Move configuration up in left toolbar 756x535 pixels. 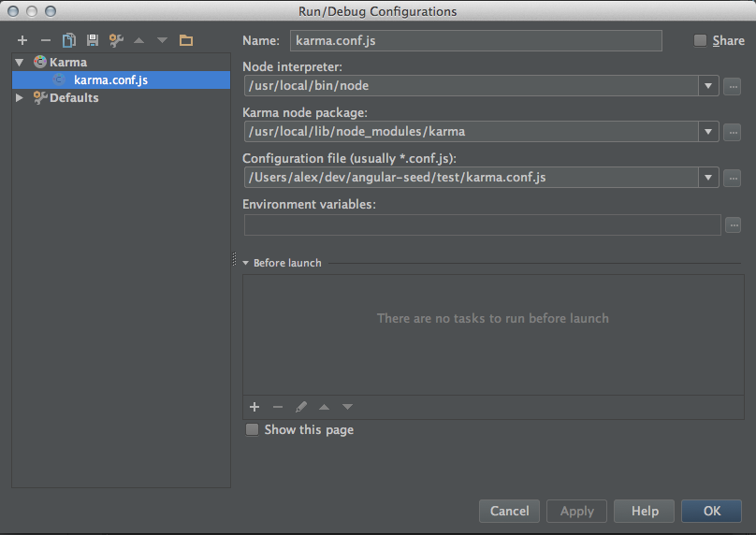pos(138,40)
